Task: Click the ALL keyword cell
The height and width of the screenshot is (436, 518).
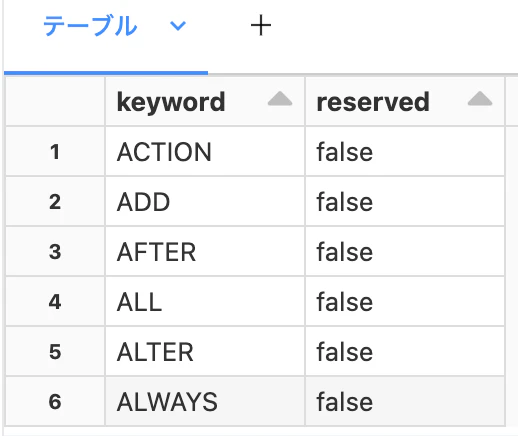Action: click(x=205, y=301)
